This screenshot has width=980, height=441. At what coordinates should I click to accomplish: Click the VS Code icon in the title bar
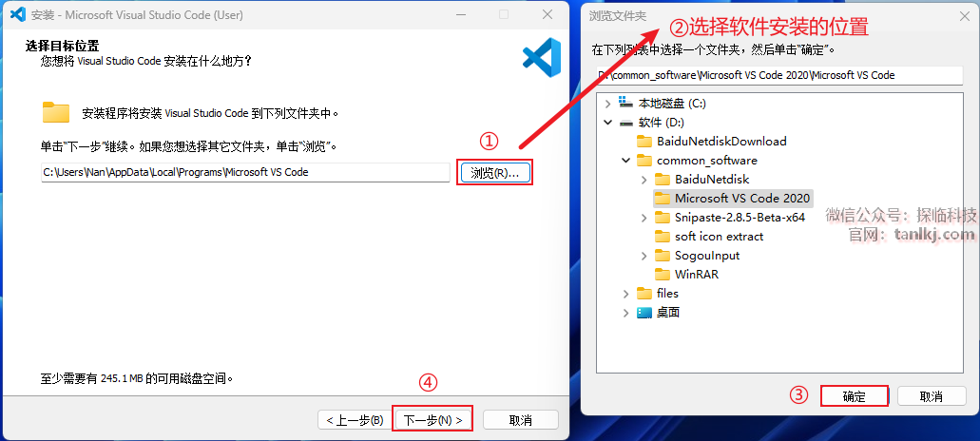click(18, 14)
